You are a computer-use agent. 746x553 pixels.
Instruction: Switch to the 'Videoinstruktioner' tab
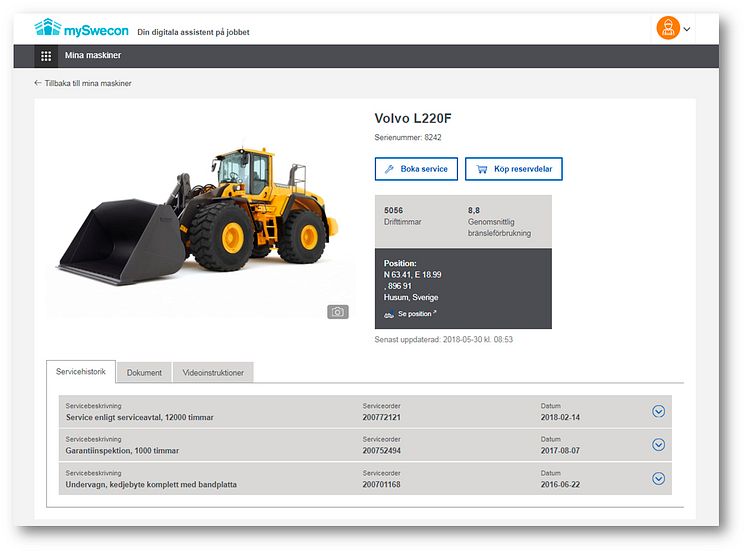tap(213, 373)
